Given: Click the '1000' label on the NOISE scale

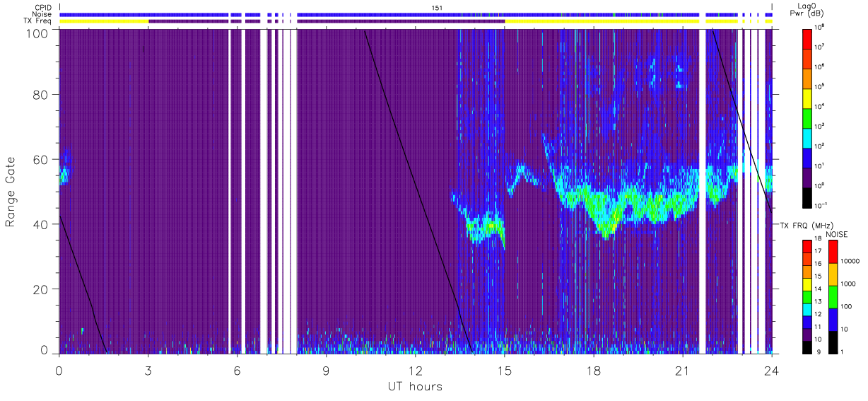Looking at the screenshot, I should tap(849, 284).
